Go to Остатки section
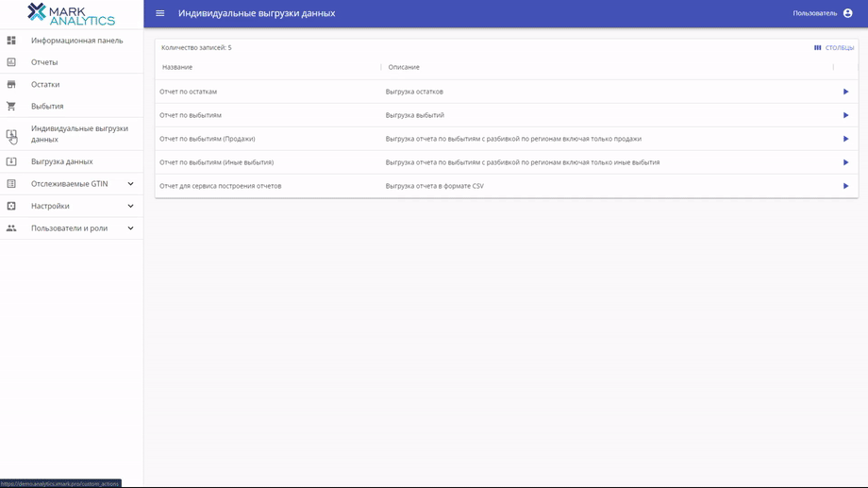The image size is (868, 488). pos(45,84)
